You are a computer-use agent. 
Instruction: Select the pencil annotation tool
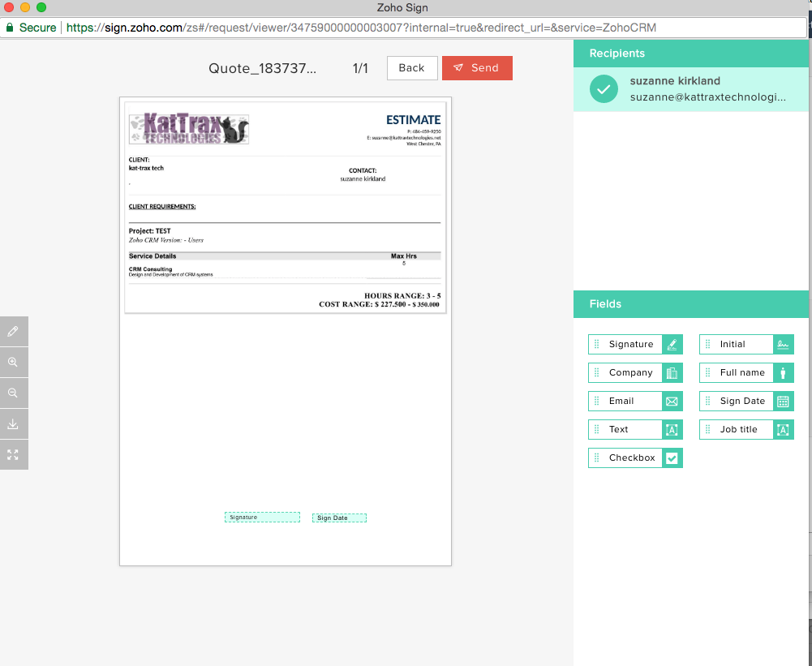(x=14, y=331)
